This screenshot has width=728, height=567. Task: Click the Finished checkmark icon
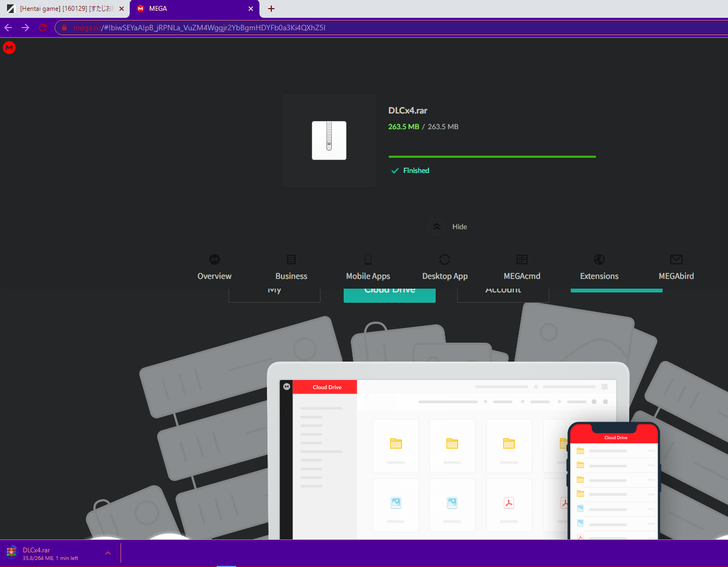coord(395,171)
